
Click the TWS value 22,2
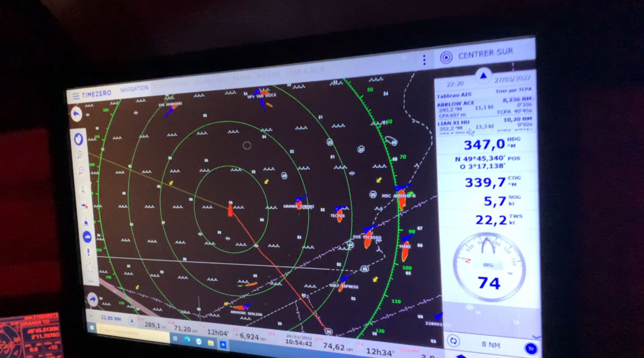click(491, 220)
